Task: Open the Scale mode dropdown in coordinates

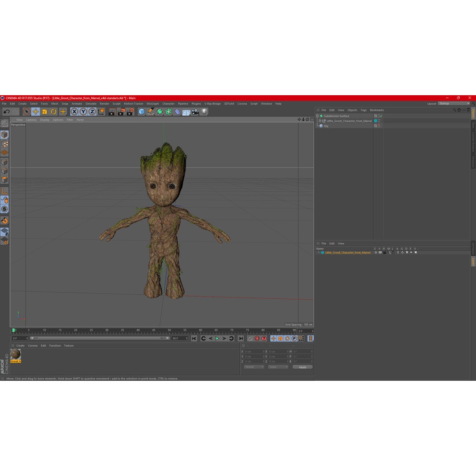Action: coord(278,367)
